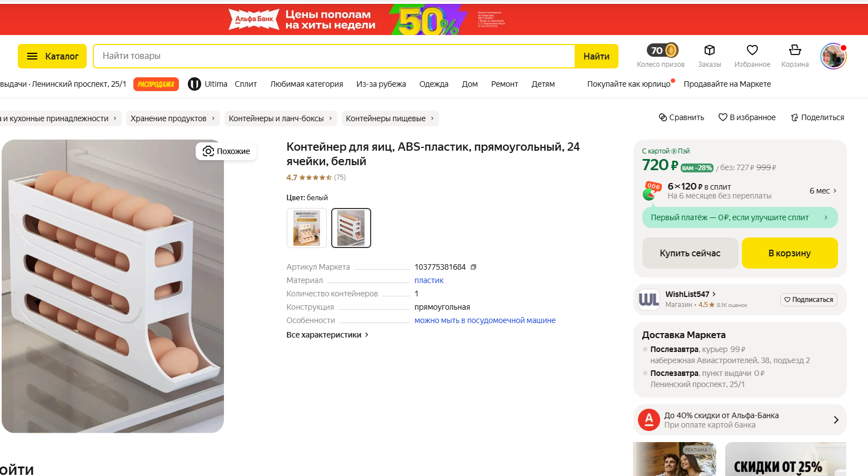Subscribe to WishList547 with Подписаться
868x476 pixels.
(x=809, y=300)
